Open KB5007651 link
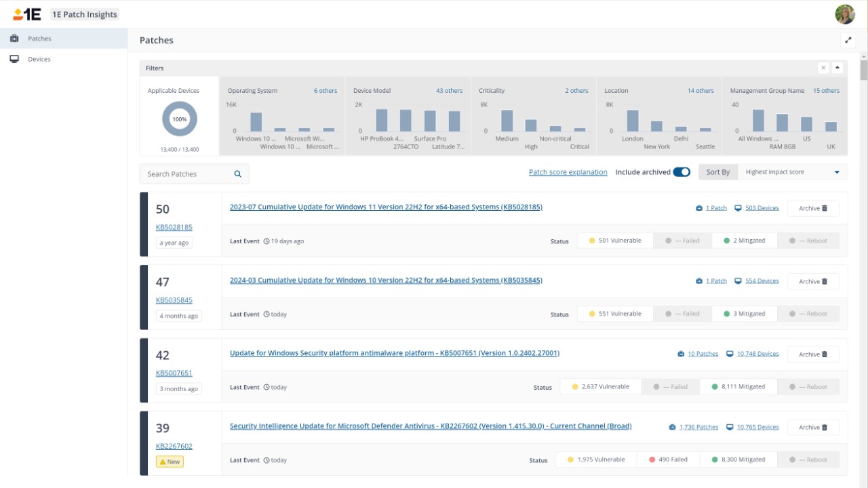 point(174,373)
